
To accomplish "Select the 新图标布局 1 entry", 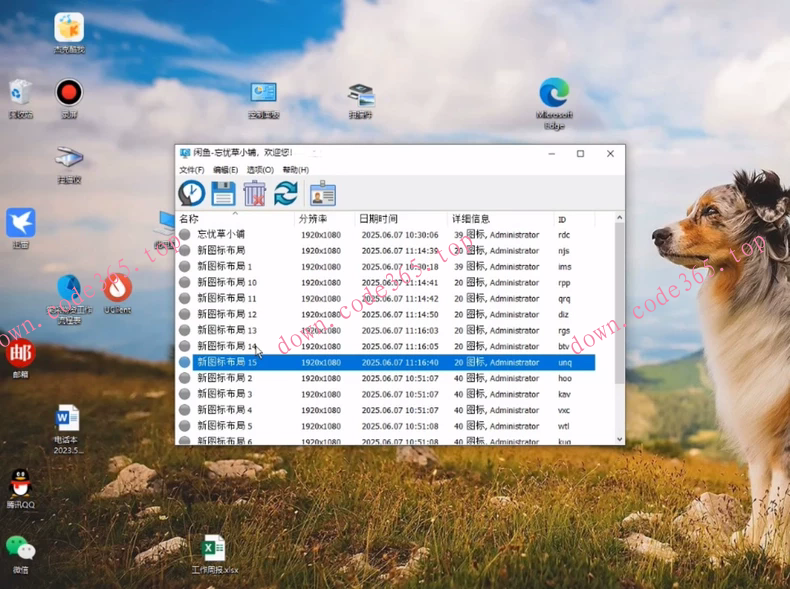I will click(x=386, y=267).
